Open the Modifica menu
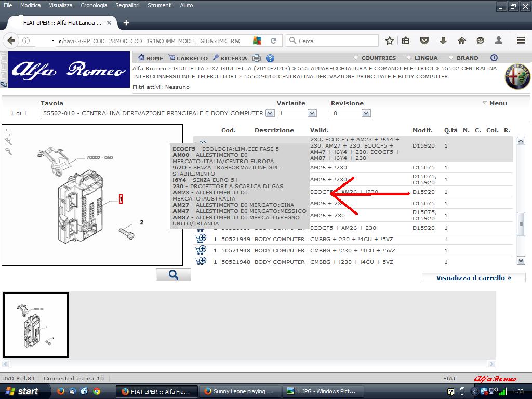532x399 pixels. click(30, 5)
